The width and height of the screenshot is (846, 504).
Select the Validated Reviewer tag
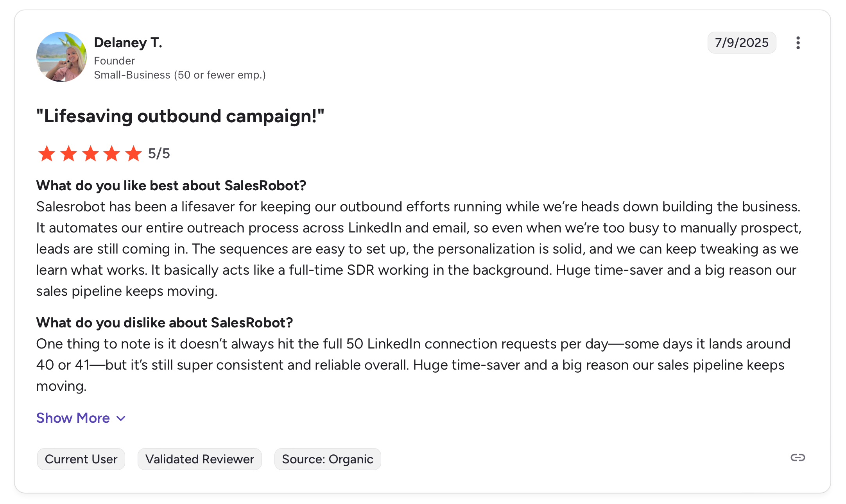click(x=199, y=459)
